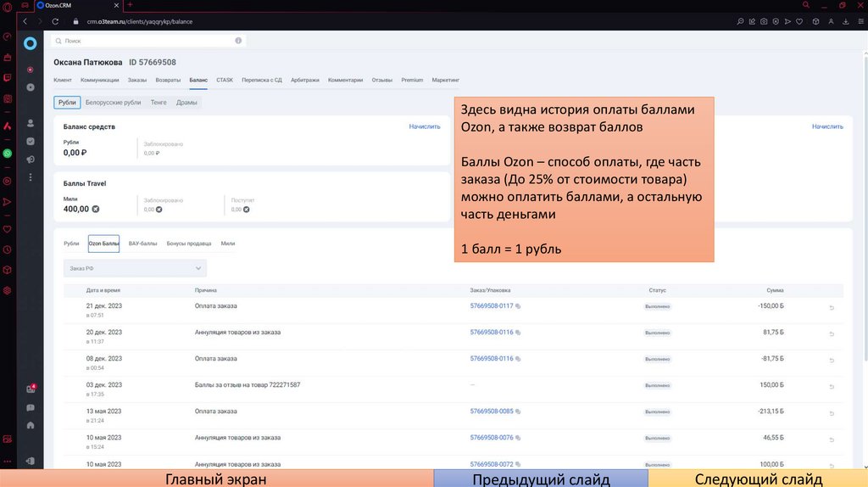This screenshot has height=487, width=868.
Task: Click the Предыдущий слайд button
Action: click(541, 479)
